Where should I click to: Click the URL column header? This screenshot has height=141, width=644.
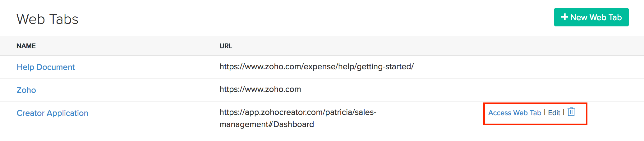point(226,46)
